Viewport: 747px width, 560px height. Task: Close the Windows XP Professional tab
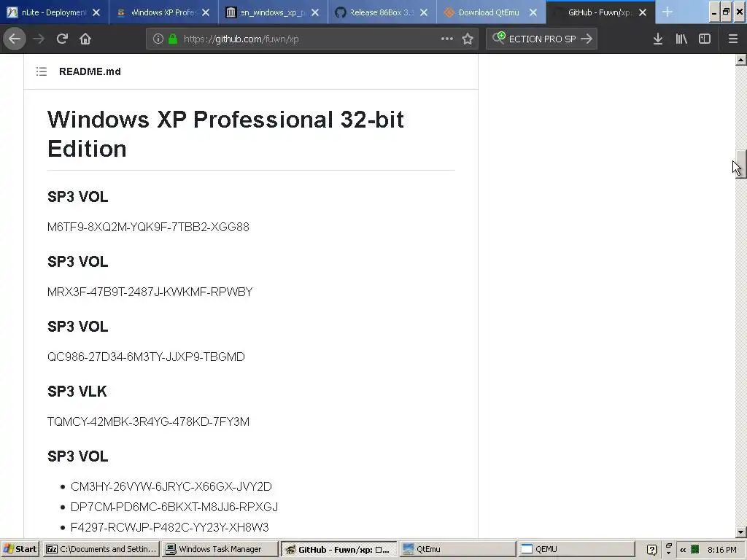206,12
